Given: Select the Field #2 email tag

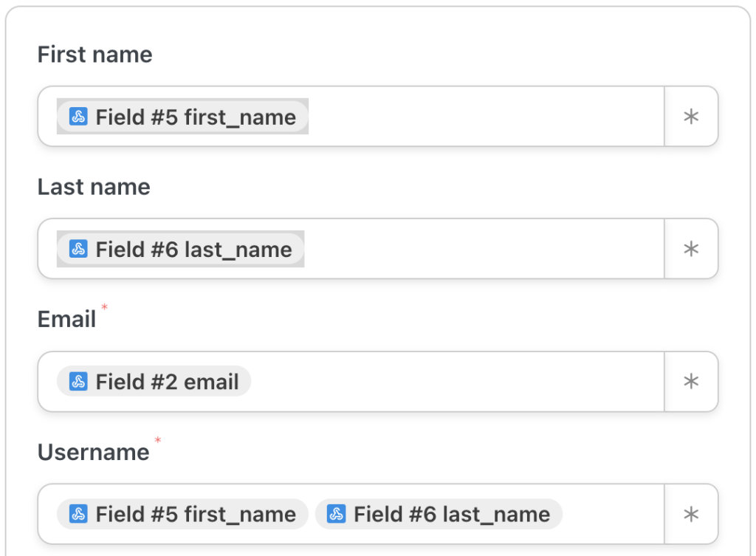Looking at the screenshot, I should pos(154,382).
